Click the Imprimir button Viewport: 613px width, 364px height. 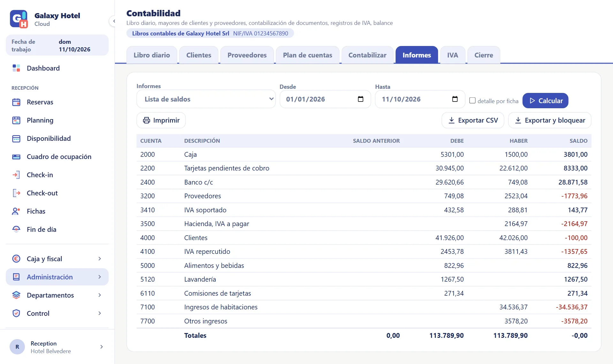click(x=161, y=120)
